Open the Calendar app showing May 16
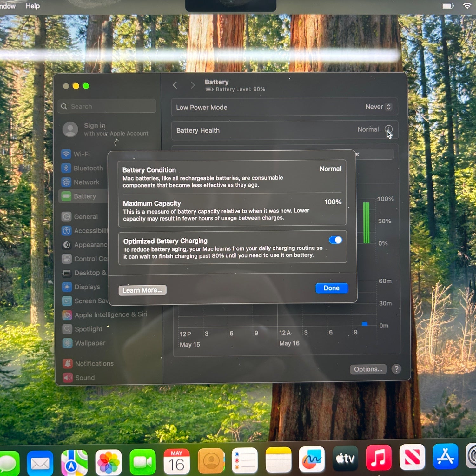 click(177, 461)
